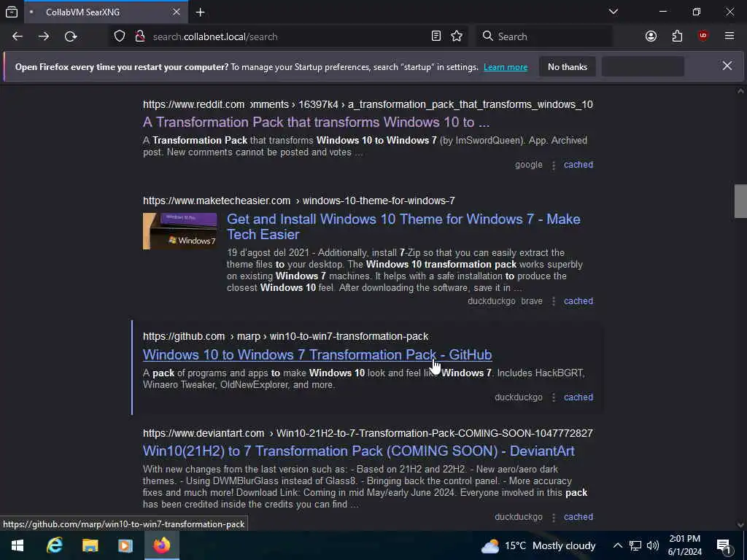Open the Make Tech Easier result title
Viewport: 747px width, 560px height.
coord(403,227)
